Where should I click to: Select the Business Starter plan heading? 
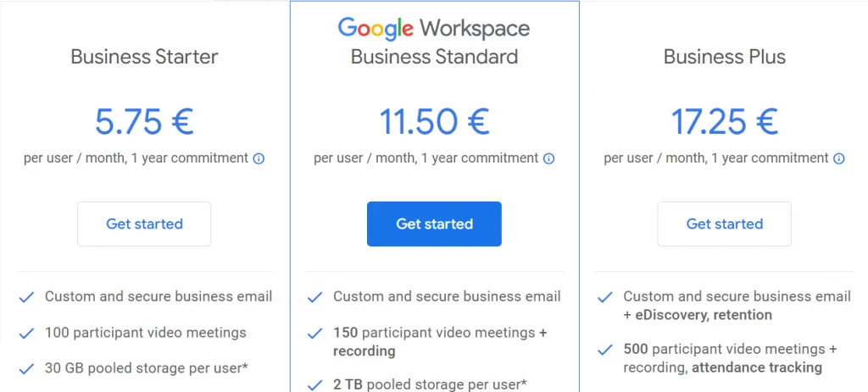pos(144,57)
